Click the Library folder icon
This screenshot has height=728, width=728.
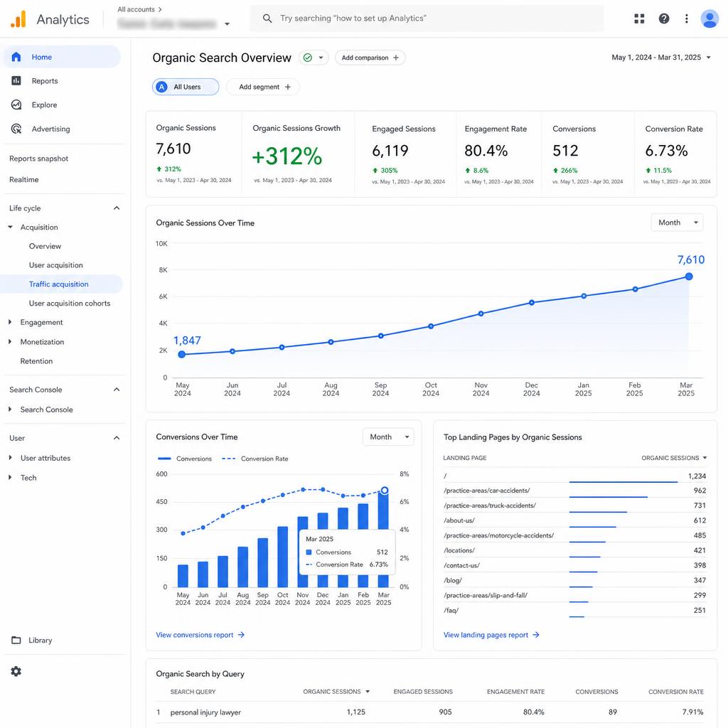(16, 640)
